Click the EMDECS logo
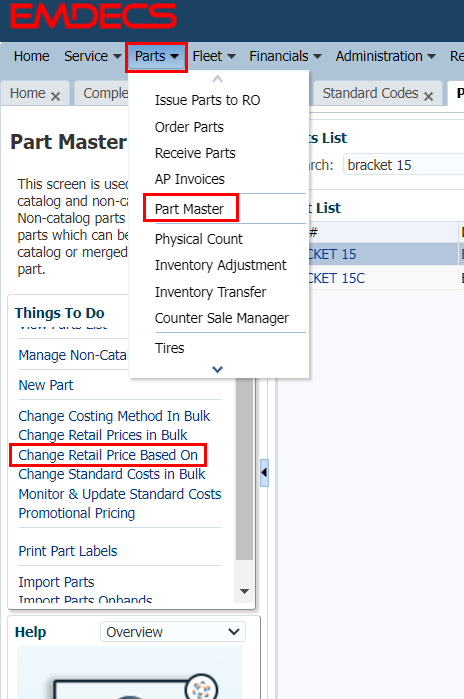 94,16
